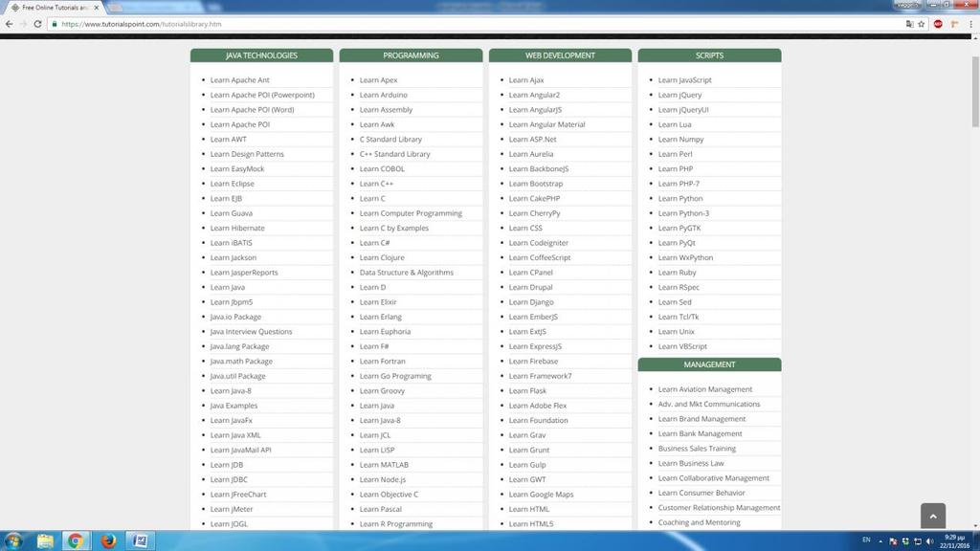
Task: Open Chrome's three-dot menu
Action: 970,24
